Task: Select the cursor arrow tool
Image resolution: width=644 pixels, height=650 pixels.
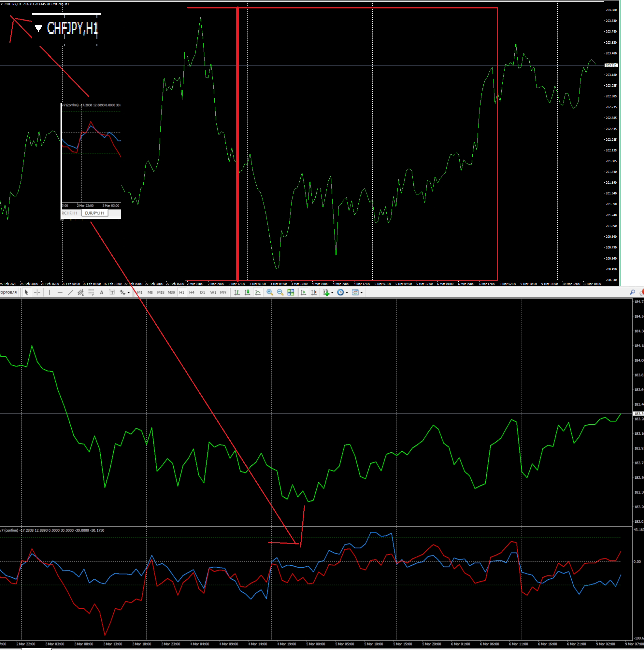Action: (26, 292)
